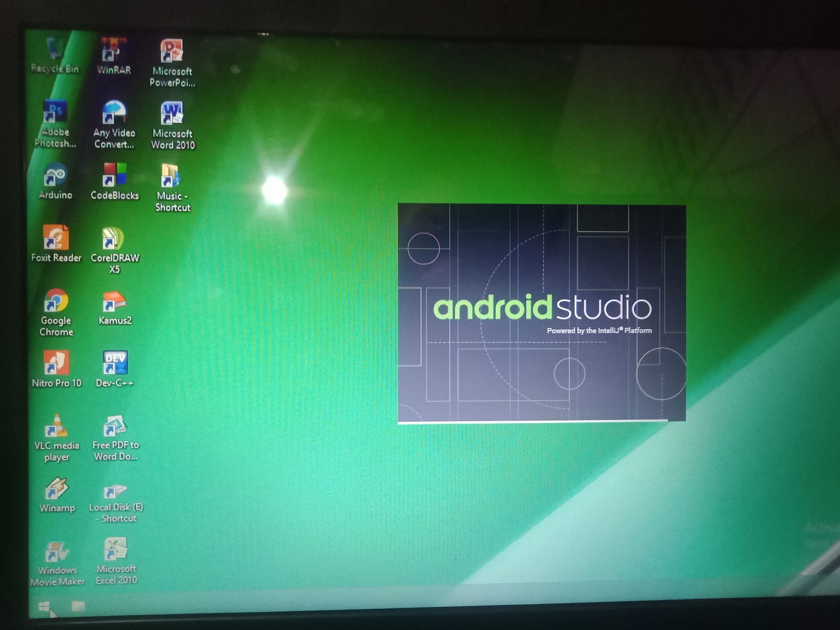Open CorelDRAW X5
This screenshot has width=840, height=630.
[113, 241]
